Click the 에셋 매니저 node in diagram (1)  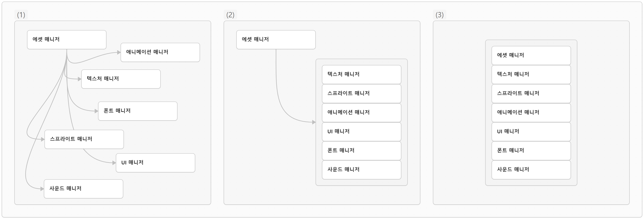(x=66, y=40)
